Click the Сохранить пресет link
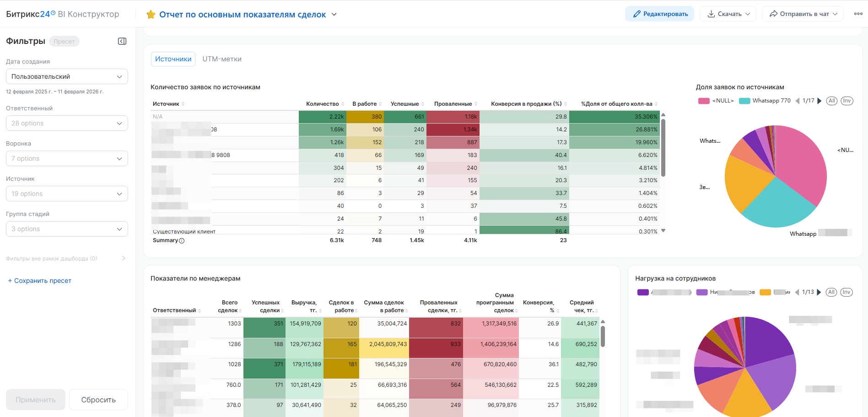 [x=40, y=281]
